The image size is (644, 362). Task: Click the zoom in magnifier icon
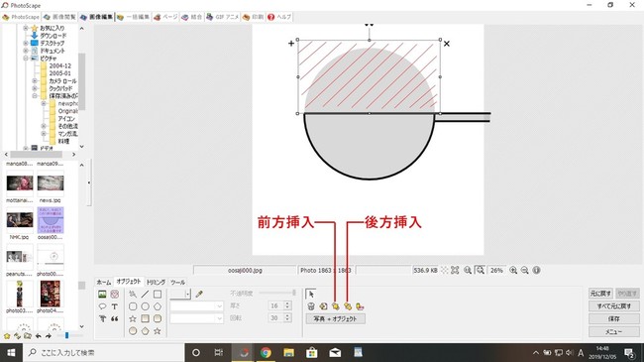[x=513, y=271]
